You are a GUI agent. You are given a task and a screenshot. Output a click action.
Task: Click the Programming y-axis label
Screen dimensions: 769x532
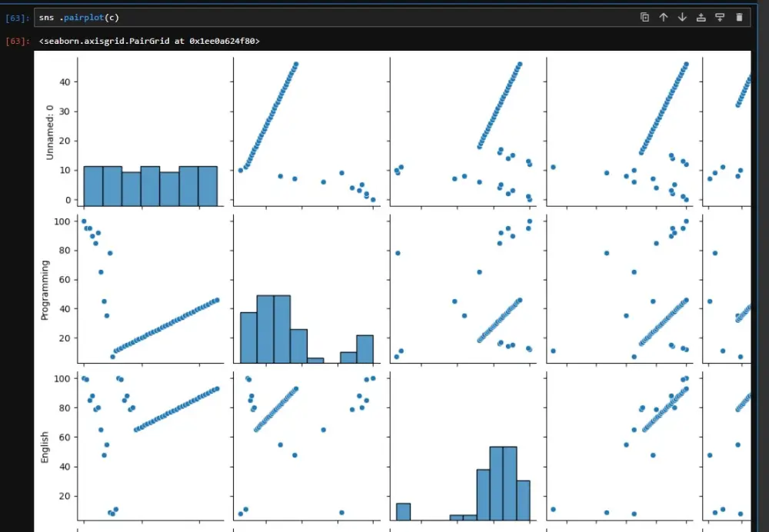[x=45, y=290]
